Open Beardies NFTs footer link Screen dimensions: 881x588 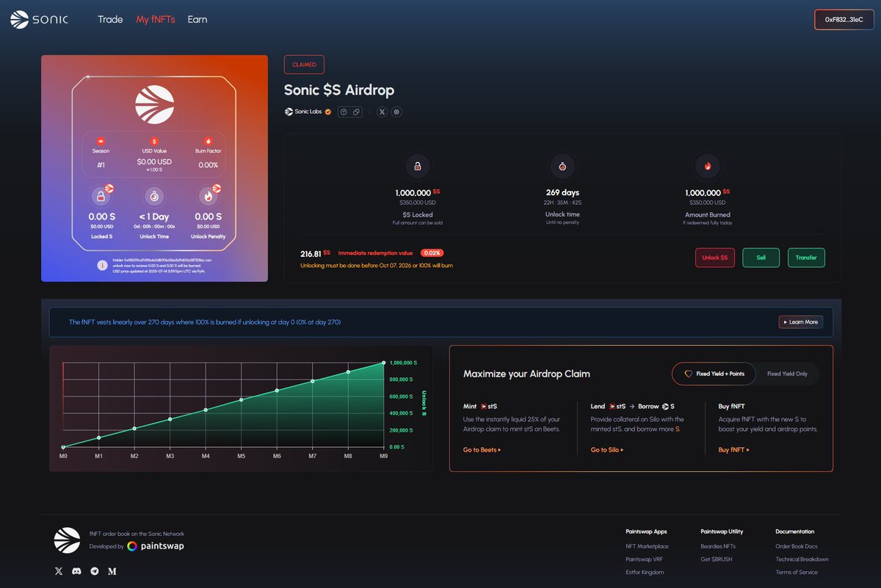(x=718, y=546)
